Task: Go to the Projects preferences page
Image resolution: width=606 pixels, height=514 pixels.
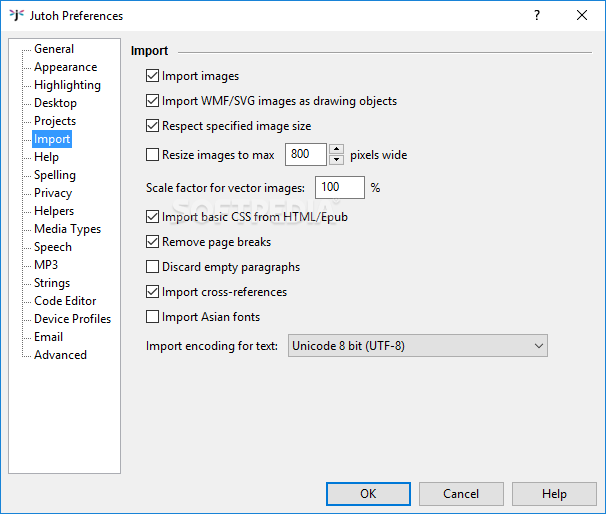Action: (55, 121)
